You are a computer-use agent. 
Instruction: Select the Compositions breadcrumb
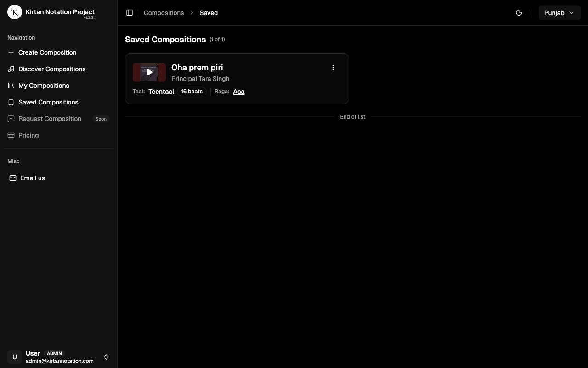click(164, 13)
